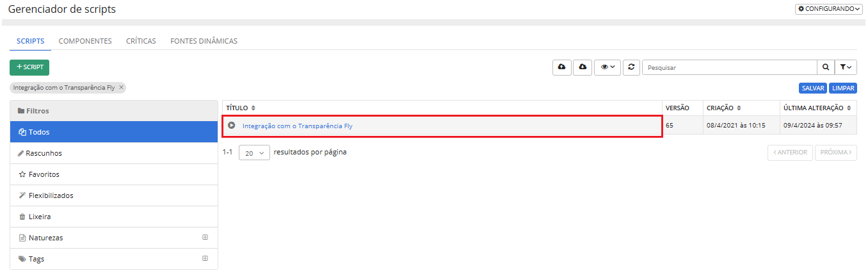868x273 pixels.
Task: Click the magnifying glass search icon
Action: coord(826,67)
